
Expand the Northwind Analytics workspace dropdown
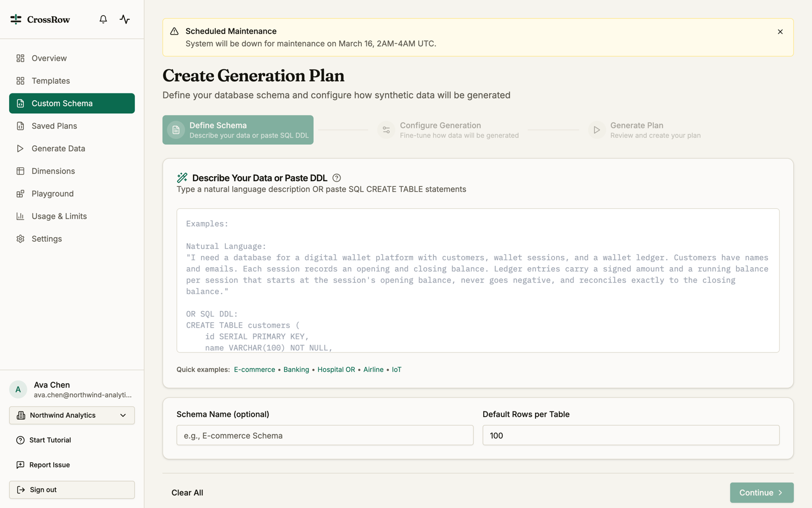click(72, 416)
